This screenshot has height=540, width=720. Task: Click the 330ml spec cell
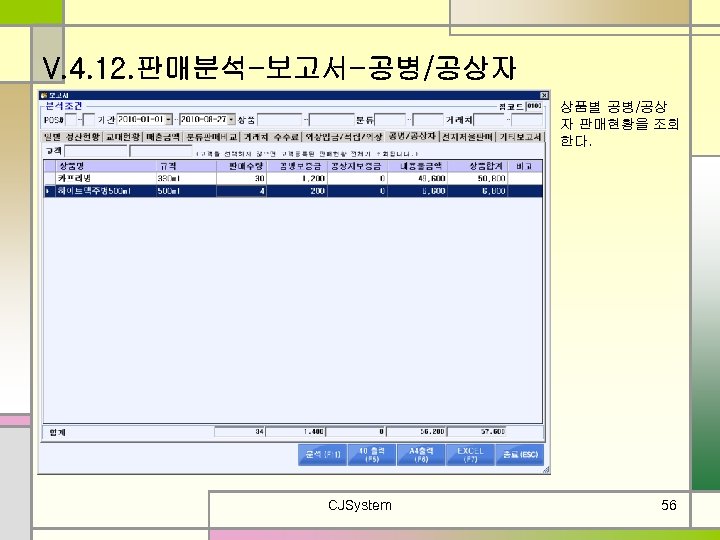(x=186, y=178)
